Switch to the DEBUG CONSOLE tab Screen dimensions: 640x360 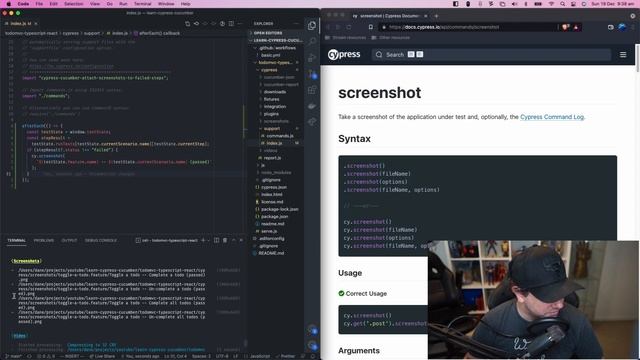(101, 240)
